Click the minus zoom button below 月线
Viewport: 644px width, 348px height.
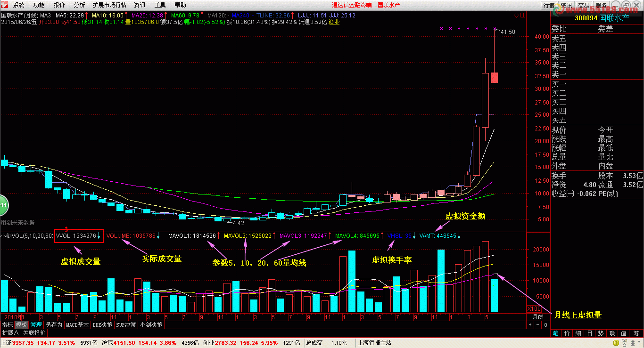click(x=537, y=325)
